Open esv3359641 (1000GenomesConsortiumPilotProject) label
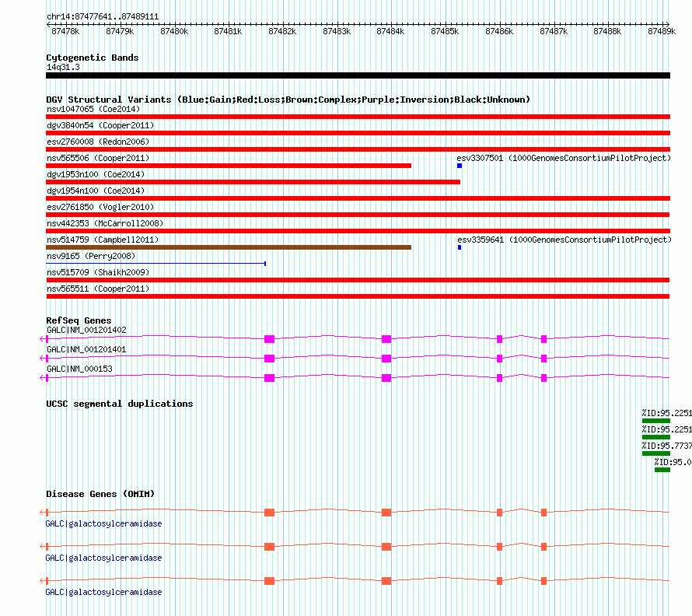The height and width of the screenshot is (616, 692). 564,240
